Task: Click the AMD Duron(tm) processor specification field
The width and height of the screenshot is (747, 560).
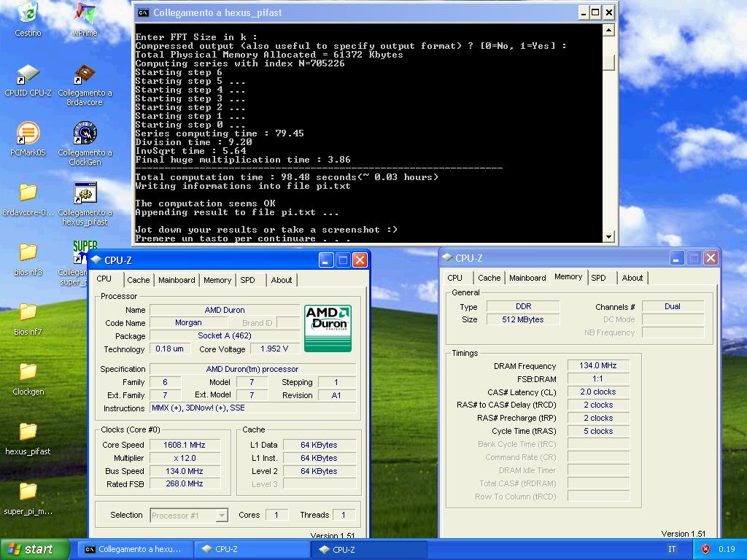Action: (252, 368)
